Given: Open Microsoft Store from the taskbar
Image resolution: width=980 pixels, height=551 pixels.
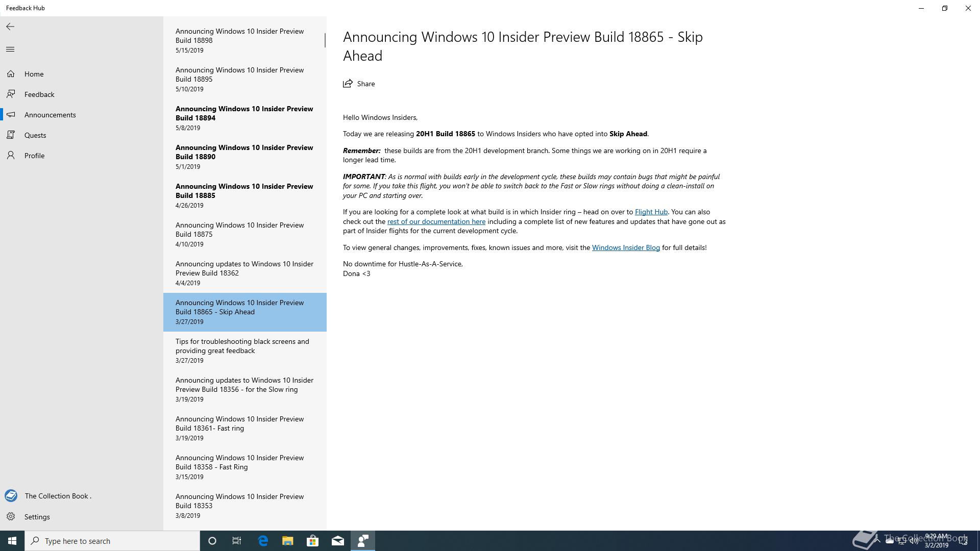Looking at the screenshot, I should (x=312, y=541).
